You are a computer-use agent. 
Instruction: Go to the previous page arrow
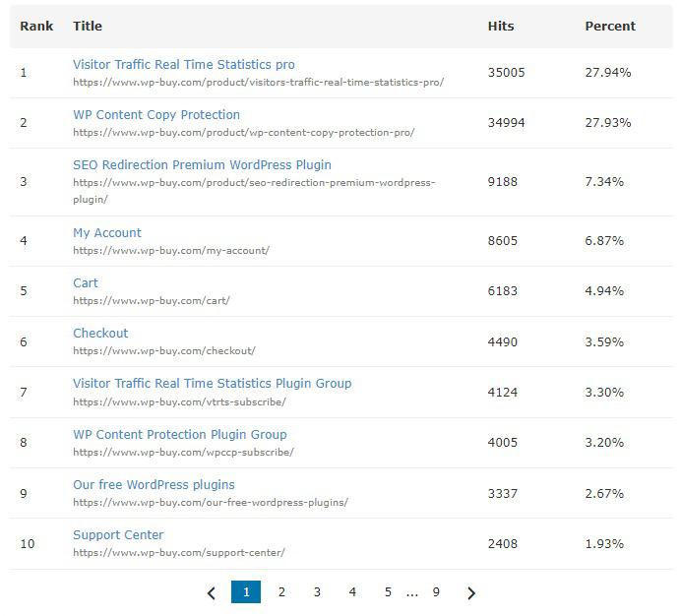click(212, 592)
